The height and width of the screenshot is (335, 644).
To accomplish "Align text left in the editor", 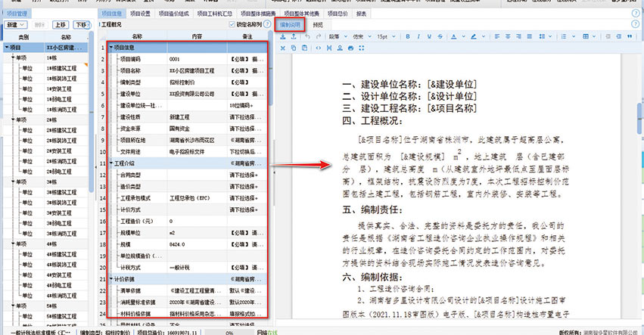I will (496, 36).
